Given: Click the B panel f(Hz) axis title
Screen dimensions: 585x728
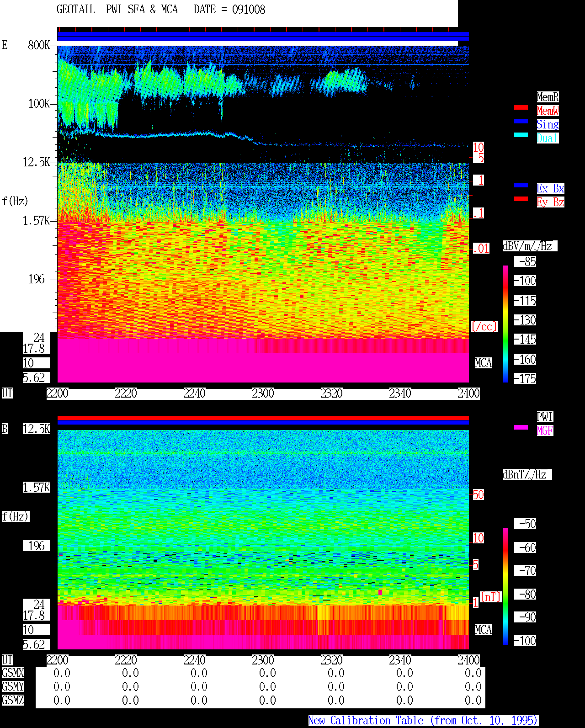Looking at the screenshot, I should click(15, 516).
